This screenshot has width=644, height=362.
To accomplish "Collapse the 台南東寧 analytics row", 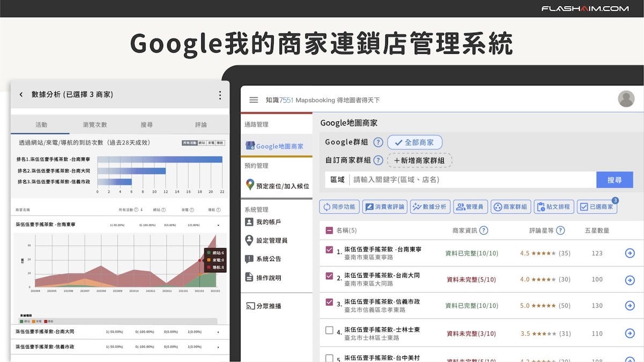I will (218, 225).
